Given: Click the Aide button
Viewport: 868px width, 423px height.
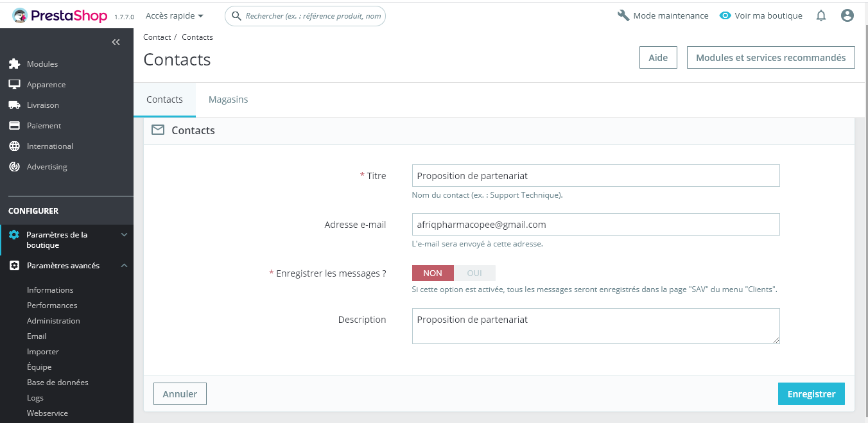Looking at the screenshot, I should pos(658,57).
